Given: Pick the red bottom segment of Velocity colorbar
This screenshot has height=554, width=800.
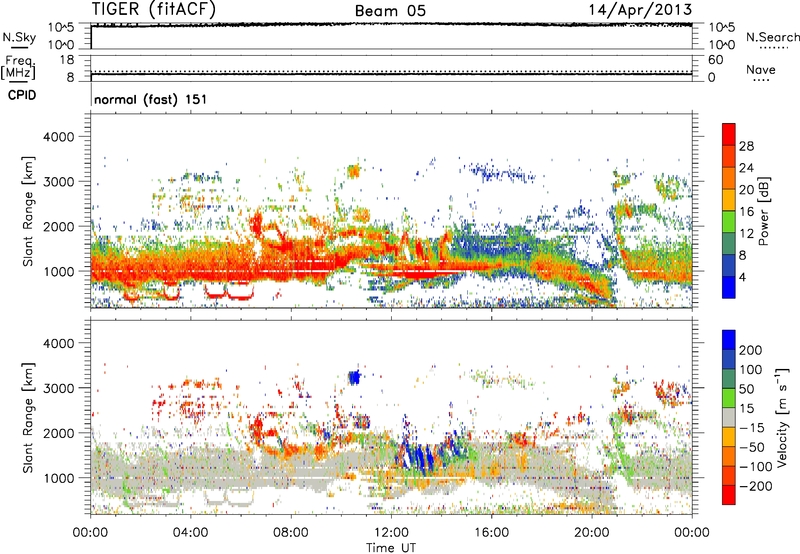Looking at the screenshot, I should coord(729,495).
